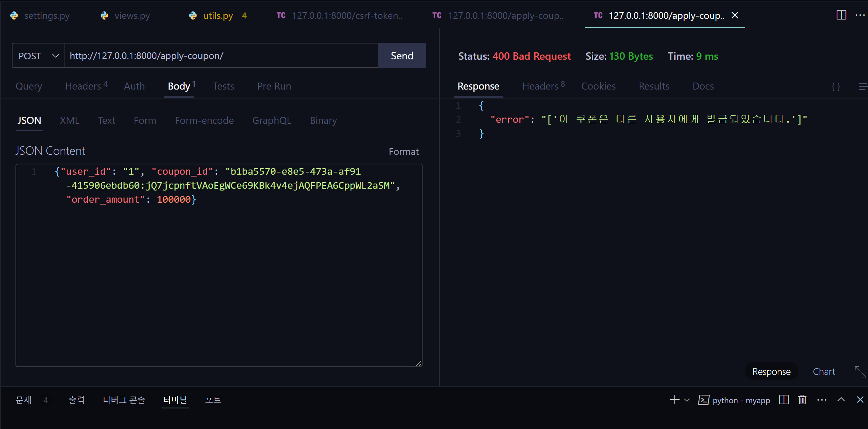Open the utils.py editor tab
The height and width of the screenshot is (429, 868).
(218, 15)
